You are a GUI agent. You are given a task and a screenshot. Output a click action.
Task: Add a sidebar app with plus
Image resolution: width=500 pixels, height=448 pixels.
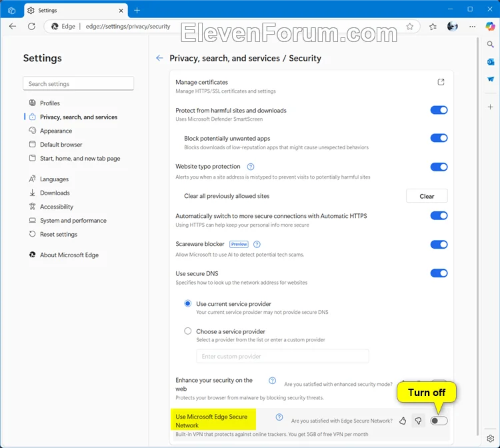[491, 107]
